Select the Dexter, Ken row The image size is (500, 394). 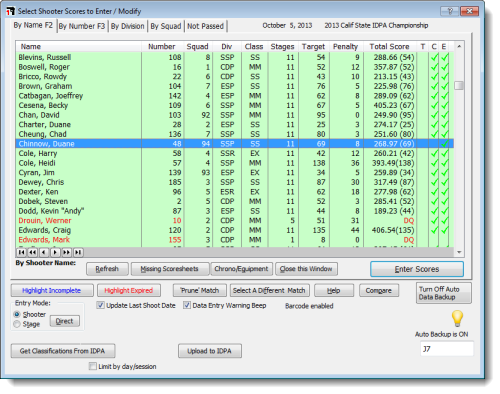click(235, 192)
